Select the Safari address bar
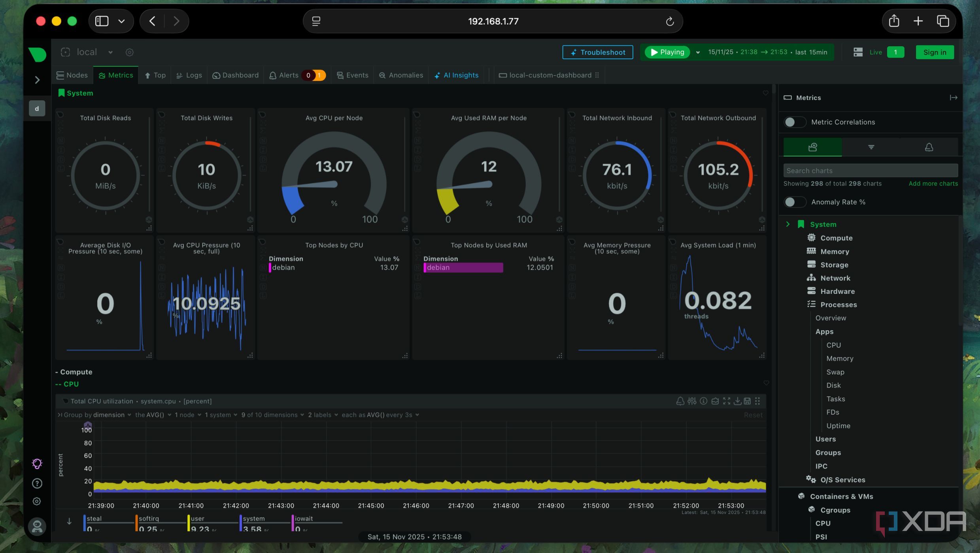This screenshot has width=980, height=553. [x=493, y=21]
